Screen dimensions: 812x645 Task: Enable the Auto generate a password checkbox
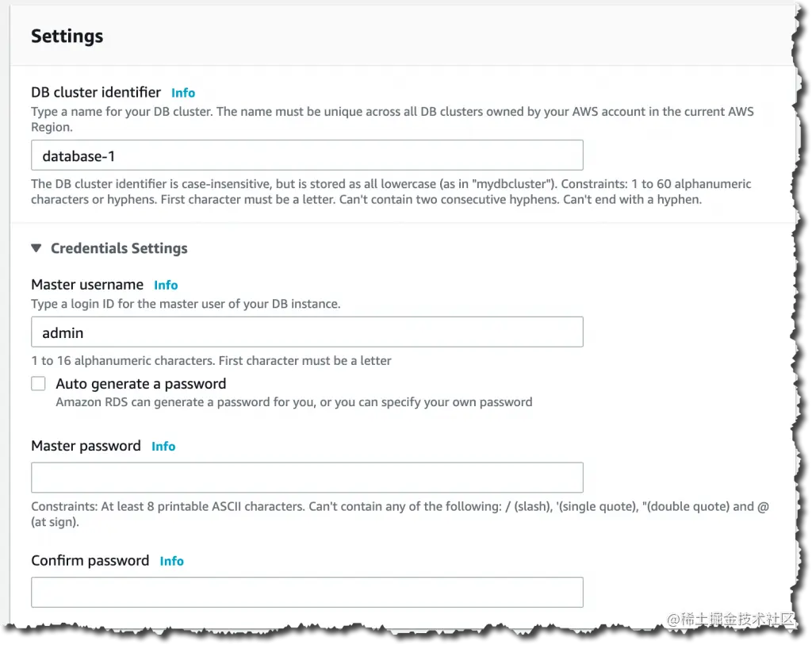(x=39, y=384)
